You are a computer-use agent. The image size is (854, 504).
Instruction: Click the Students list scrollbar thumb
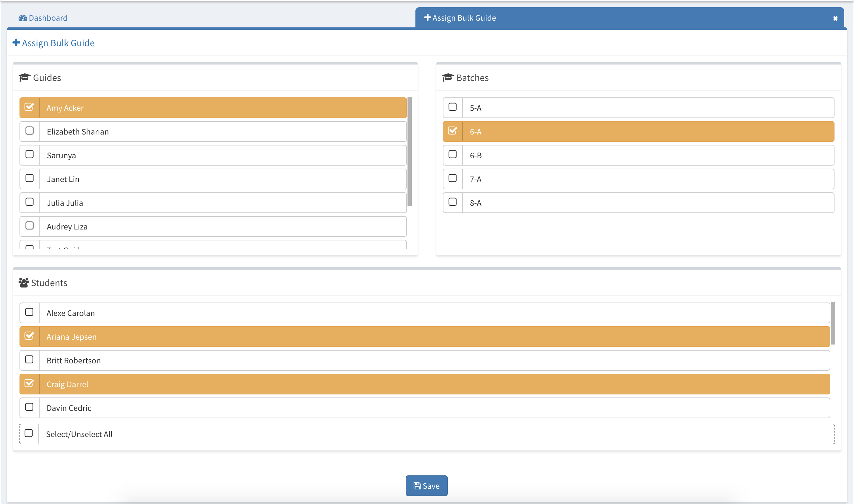(833, 323)
